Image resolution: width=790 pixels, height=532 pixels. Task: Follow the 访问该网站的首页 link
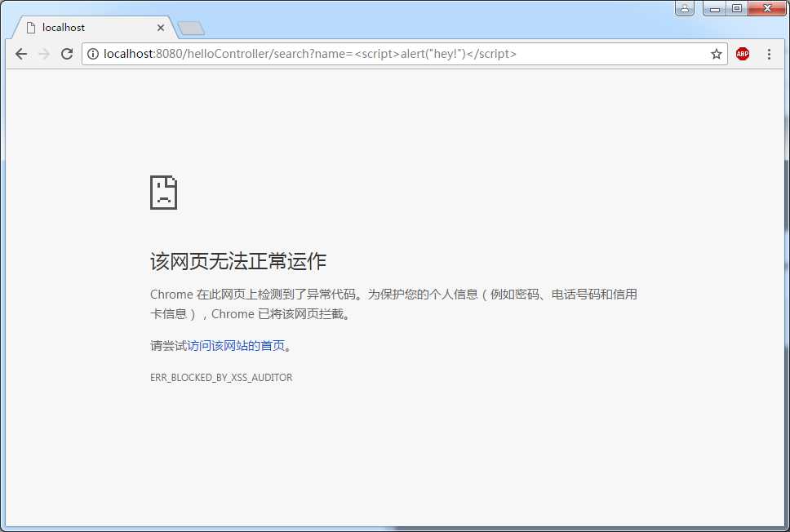coord(236,346)
